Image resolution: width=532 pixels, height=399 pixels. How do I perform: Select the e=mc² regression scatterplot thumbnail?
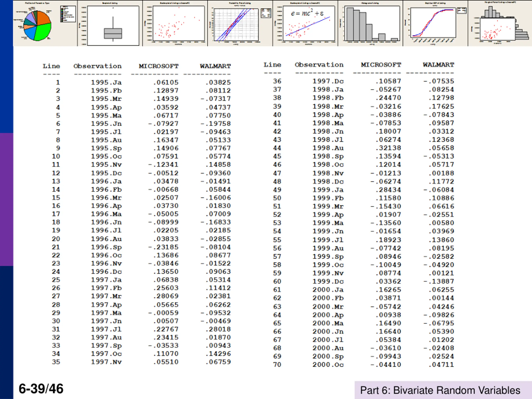(x=305, y=23)
